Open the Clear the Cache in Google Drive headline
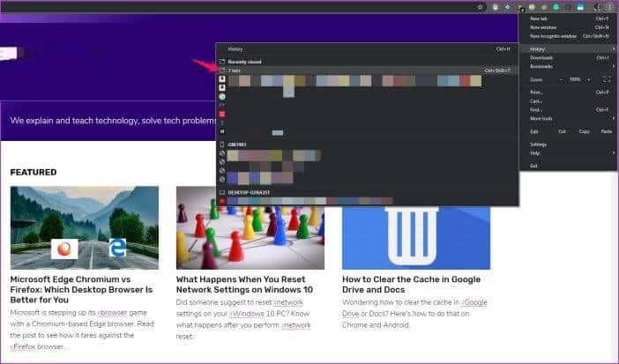This screenshot has height=364, width=619. (x=412, y=285)
